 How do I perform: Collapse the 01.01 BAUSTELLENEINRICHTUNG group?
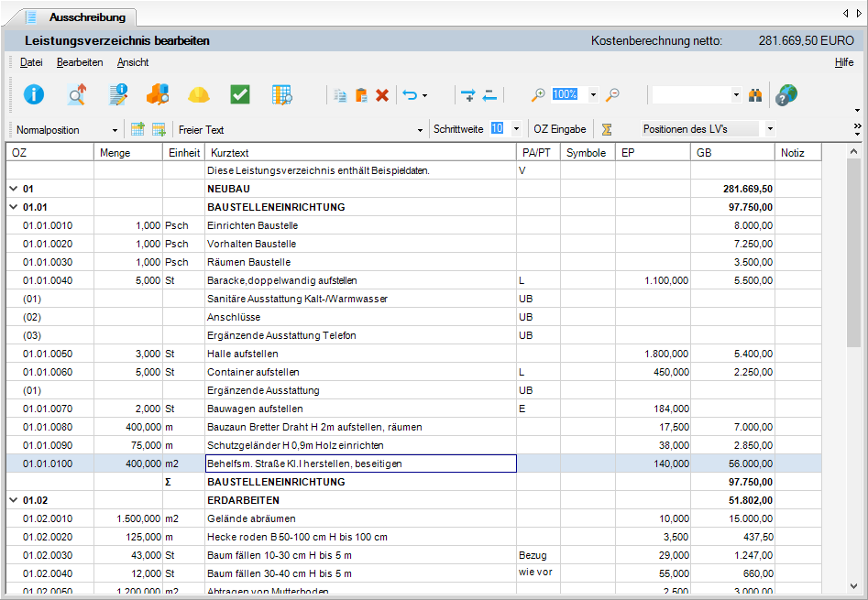[14, 207]
